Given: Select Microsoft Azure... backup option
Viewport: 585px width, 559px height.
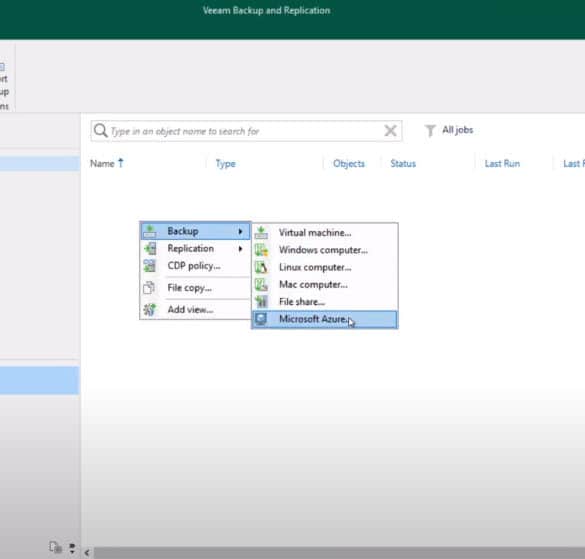Looking at the screenshot, I should (325, 319).
